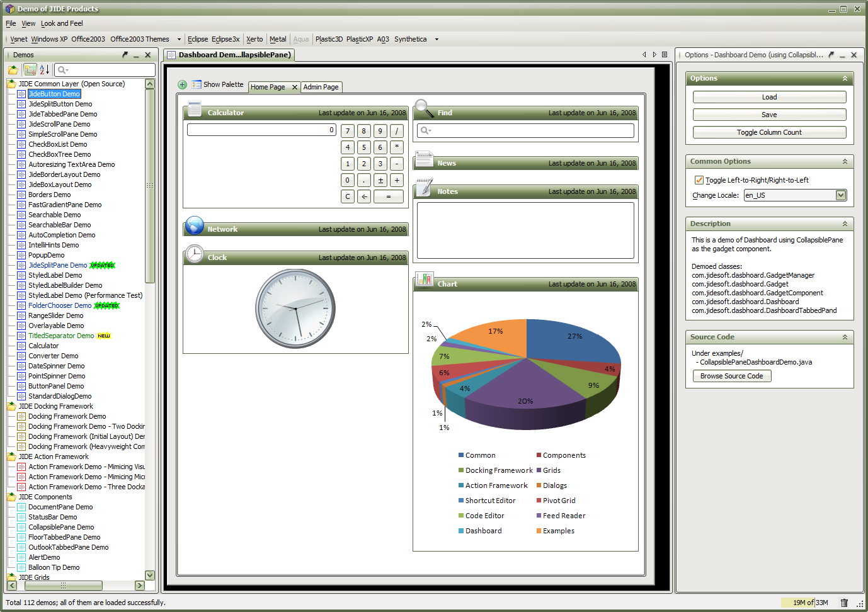Select the Home Page tab
868x612 pixels.
point(268,87)
